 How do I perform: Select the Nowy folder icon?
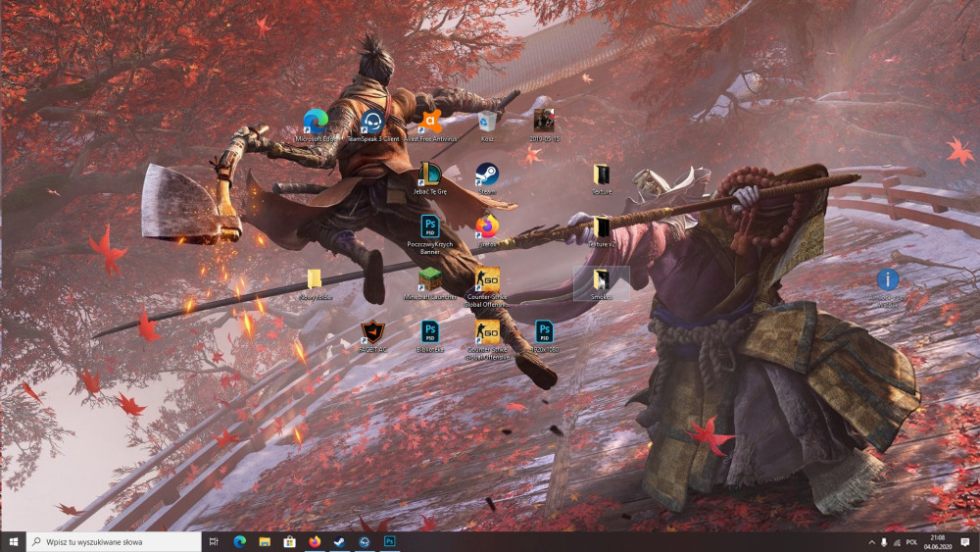point(315,284)
